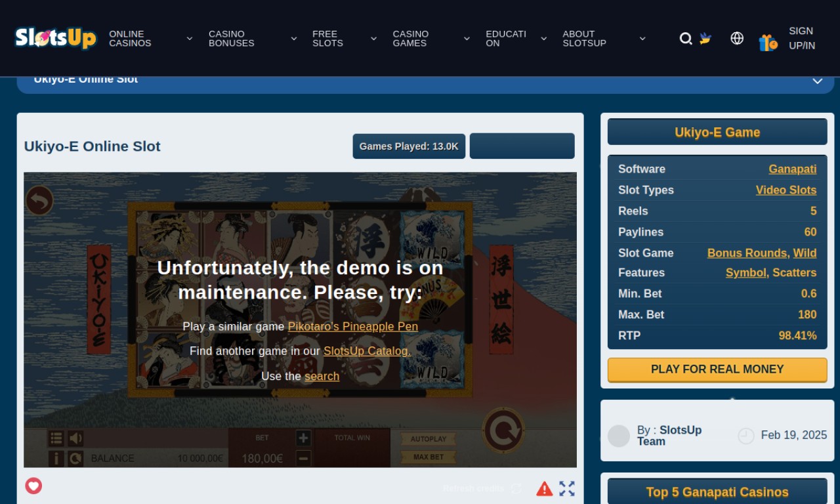Open the Ganapati software link
The image size is (840, 504).
point(793,169)
